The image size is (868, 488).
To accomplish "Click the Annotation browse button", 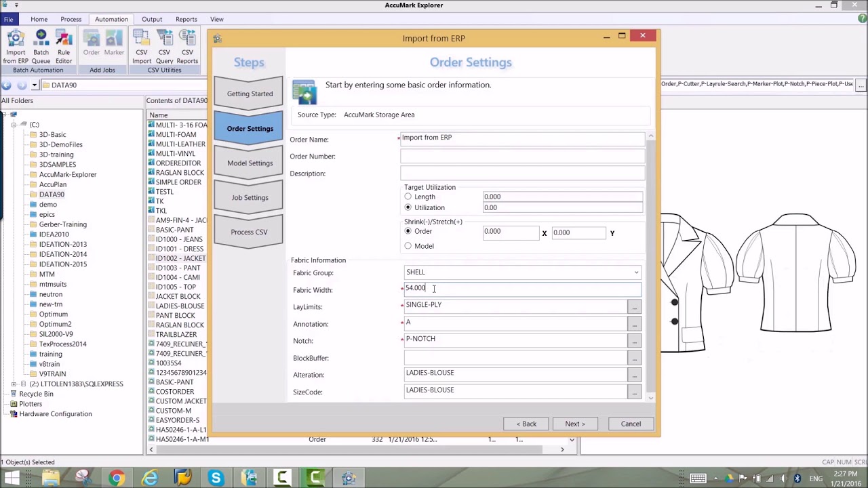I will (x=634, y=324).
